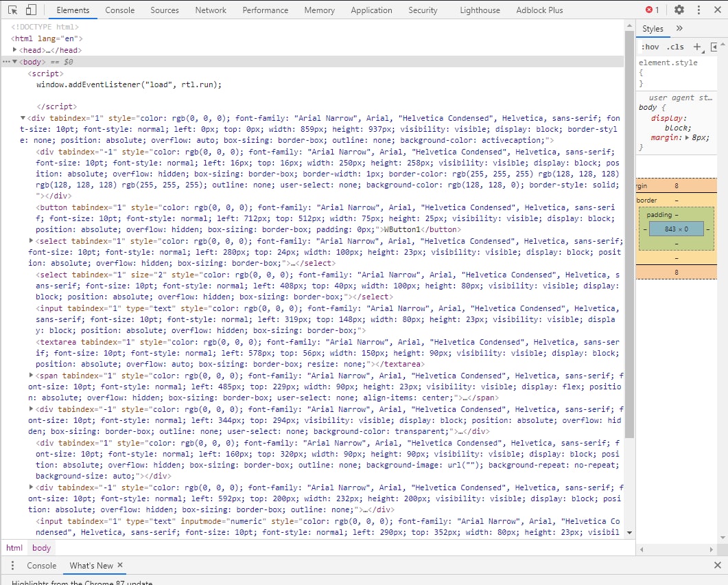Image resolution: width=728 pixels, height=585 pixels.
Task: Click the Elements scrollbar down arrow
Action: tap(629, 533)
